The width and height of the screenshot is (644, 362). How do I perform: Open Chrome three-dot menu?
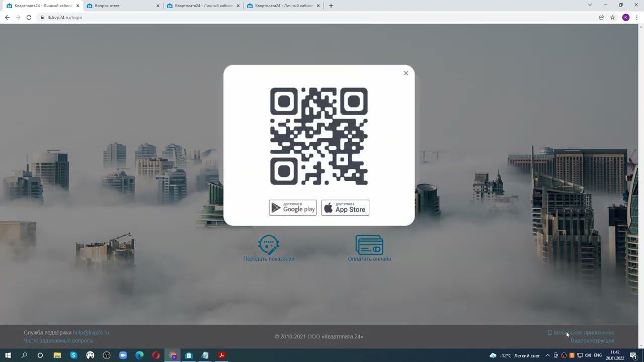[x=637, y=17]
